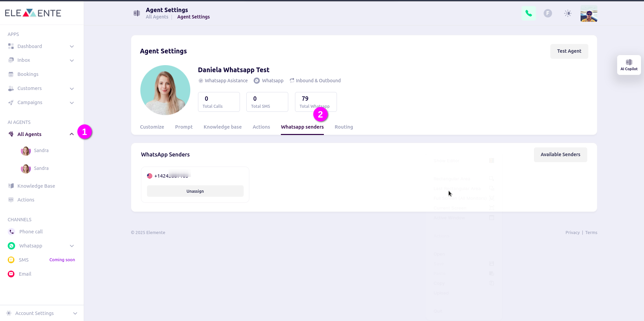Click the Whatsapp channel green icon

11,246
